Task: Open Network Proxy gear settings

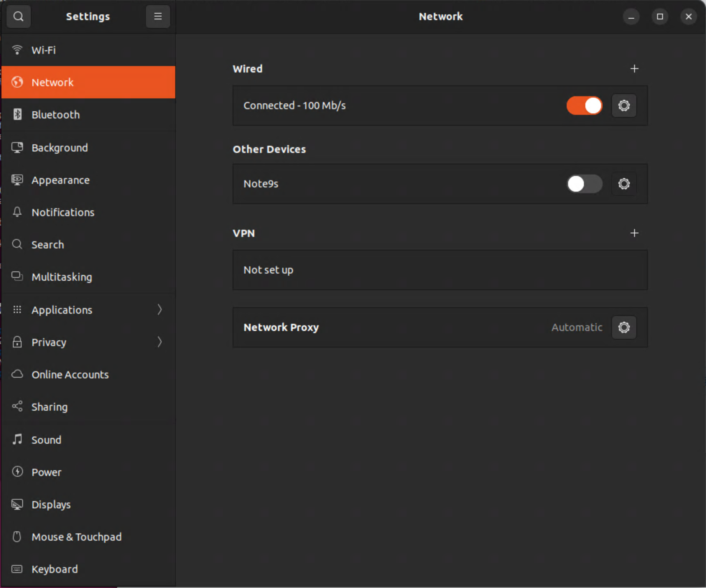Action: pos(624,327)
